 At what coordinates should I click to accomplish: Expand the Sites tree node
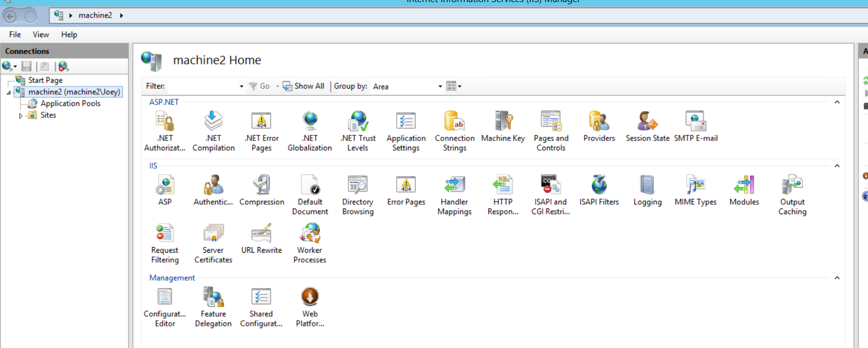(x=21, y=116)
